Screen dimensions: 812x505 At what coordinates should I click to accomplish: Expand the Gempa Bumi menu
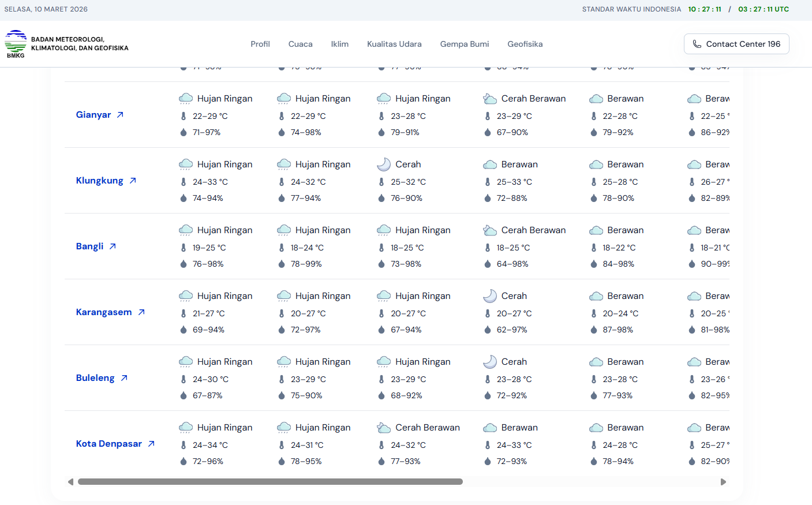(464, 44)
